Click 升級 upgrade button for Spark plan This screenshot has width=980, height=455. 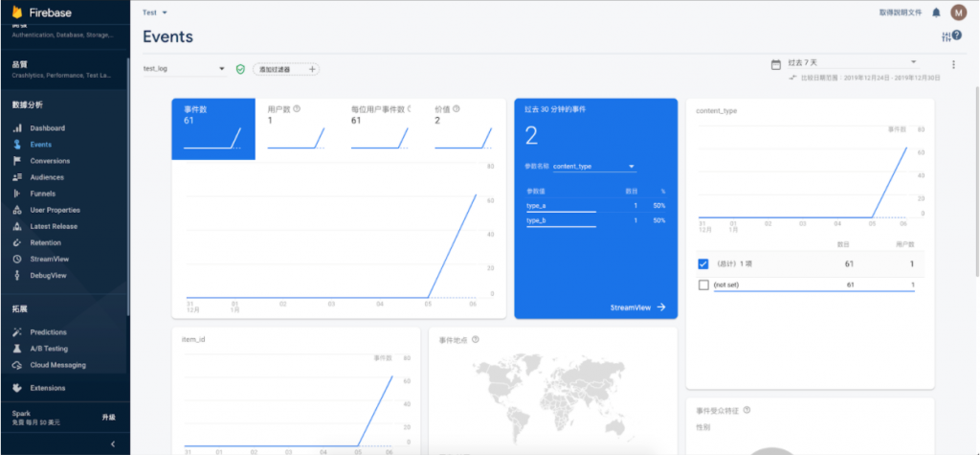click(x=109, y=418)
